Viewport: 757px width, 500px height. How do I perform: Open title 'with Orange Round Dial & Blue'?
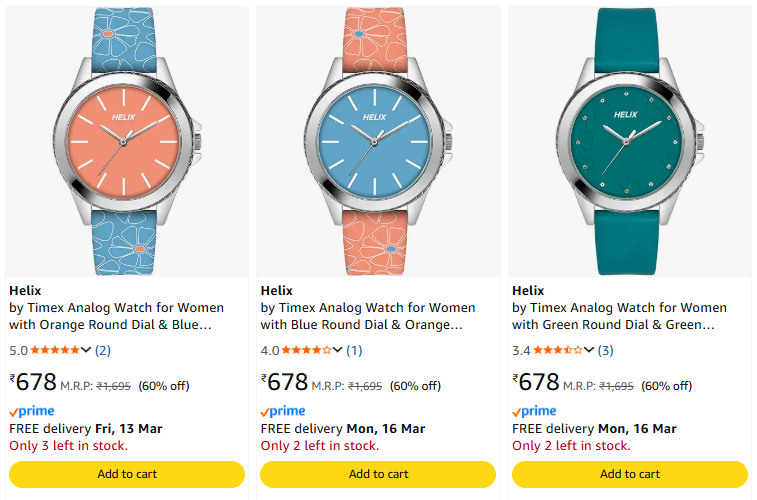point(110,325)
